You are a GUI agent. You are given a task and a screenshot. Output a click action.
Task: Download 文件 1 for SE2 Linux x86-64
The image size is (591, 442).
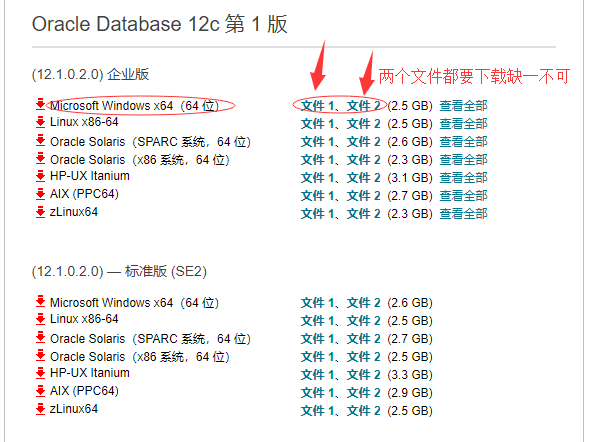point(317,321)
